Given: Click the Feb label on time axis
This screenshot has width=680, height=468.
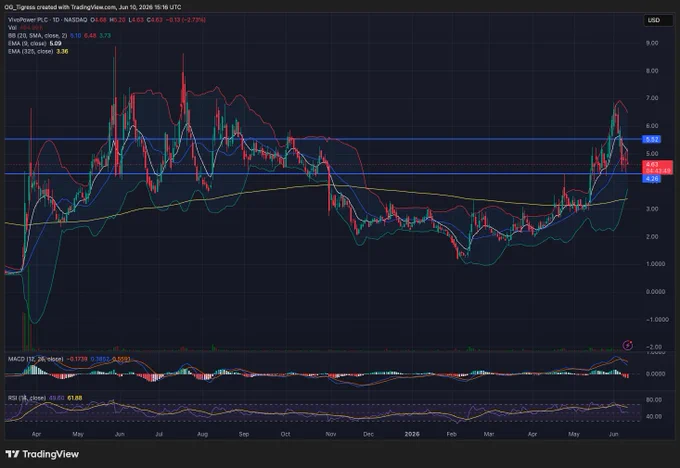Looking at the screenshot, I should pos(451,434).
